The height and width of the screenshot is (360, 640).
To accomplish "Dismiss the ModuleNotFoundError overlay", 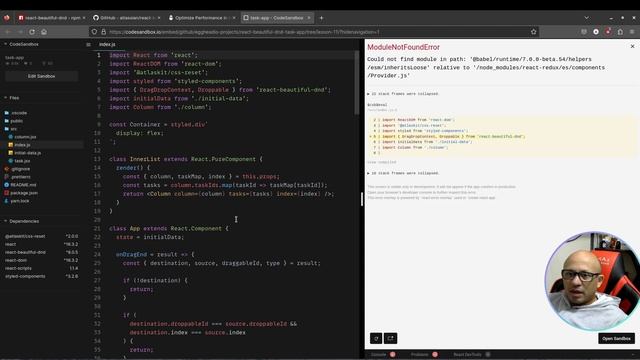I will [x=632, y=47].
